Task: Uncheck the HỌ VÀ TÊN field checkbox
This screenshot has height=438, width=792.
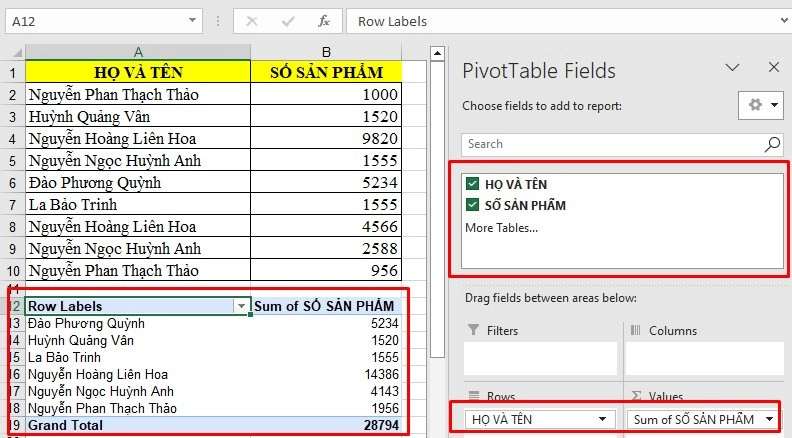Action: point(472,184)
